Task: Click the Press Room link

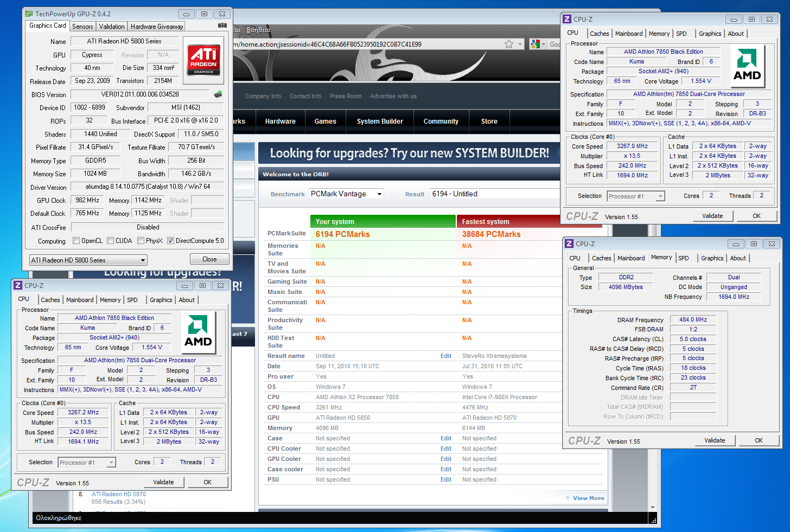Action: click(346, 96)
